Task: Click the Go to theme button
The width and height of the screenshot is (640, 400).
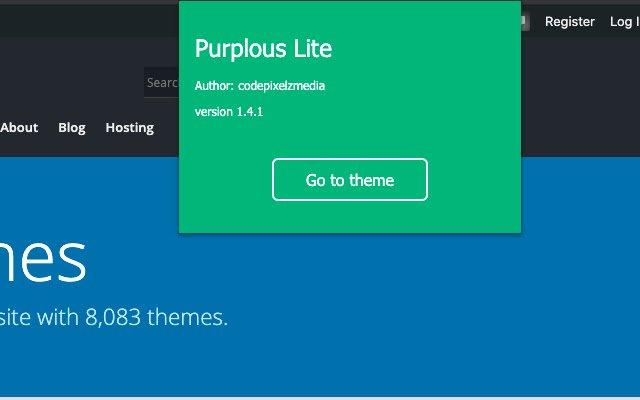Action: tap(350, 180)
